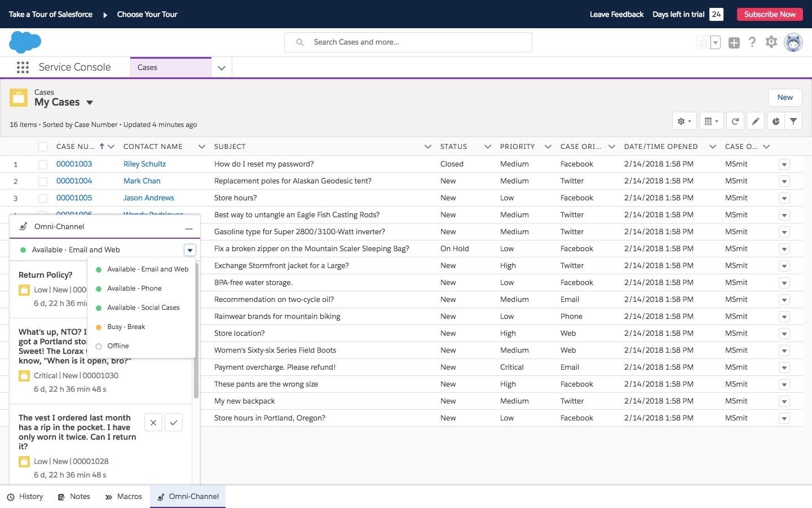Open the filters funnel icon
Viewport: 812px width, 508px height.
[793, 121]
